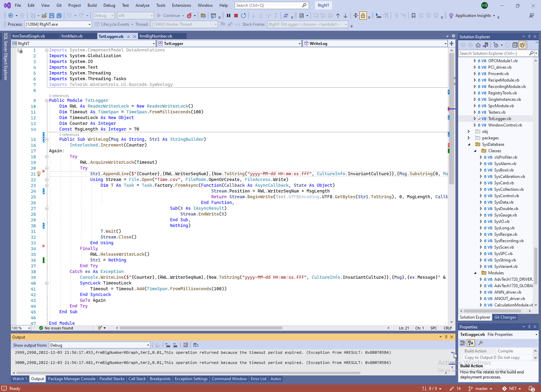Toggle Show All Files in Solution Explorer
The width and height of the screenshot is (541, 392).
pos(522,45)
